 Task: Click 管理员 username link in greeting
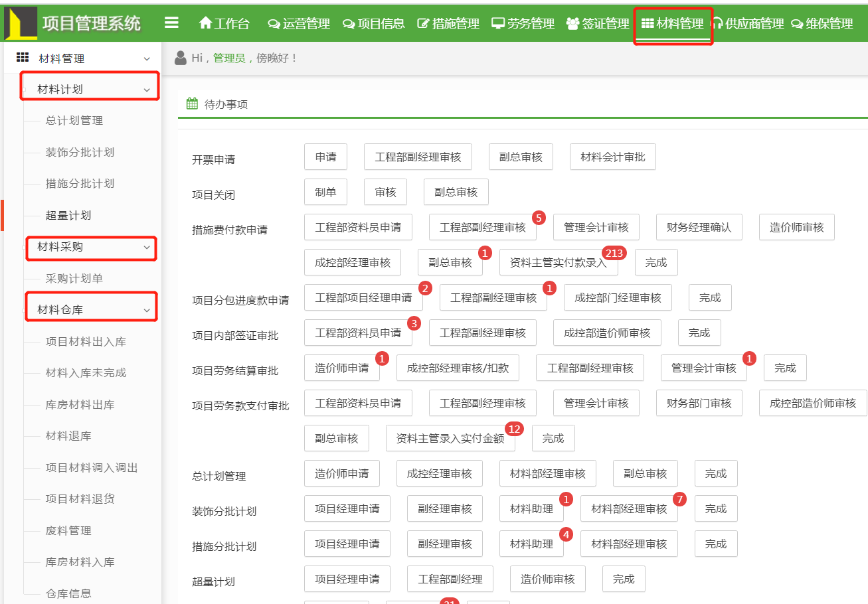[x=228, y=58]
